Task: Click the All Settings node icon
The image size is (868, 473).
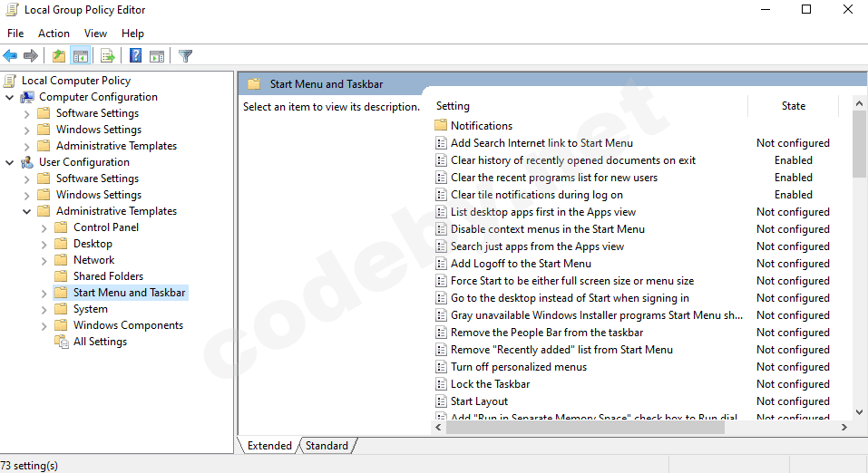Action: coord(62,342)
